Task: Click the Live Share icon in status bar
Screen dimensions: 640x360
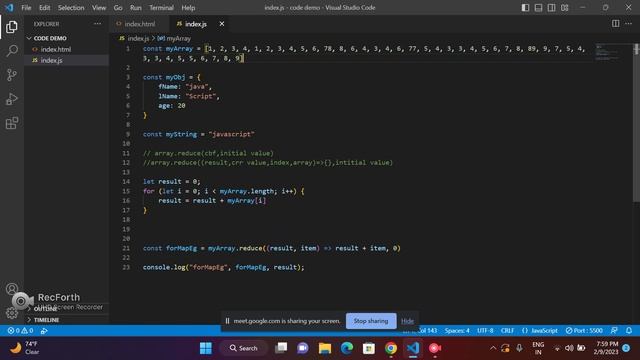Action: coord(44,330)
